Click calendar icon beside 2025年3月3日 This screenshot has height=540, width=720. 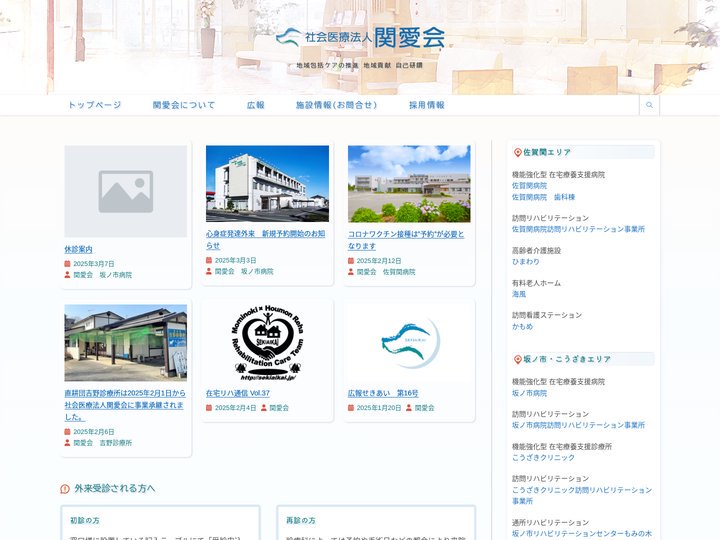[x=209, y=260]
